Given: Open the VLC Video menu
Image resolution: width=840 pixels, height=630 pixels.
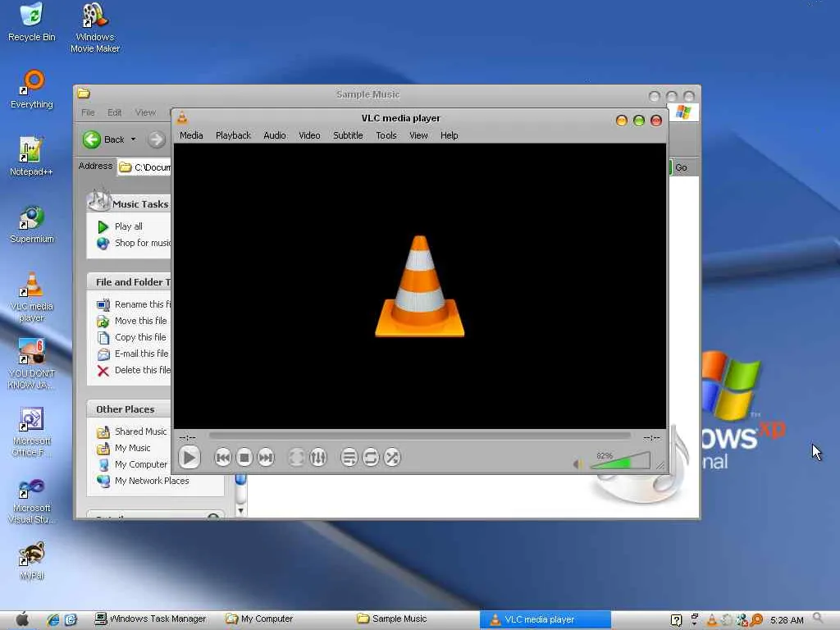Looking at the screenshot, I should [309, 135].
